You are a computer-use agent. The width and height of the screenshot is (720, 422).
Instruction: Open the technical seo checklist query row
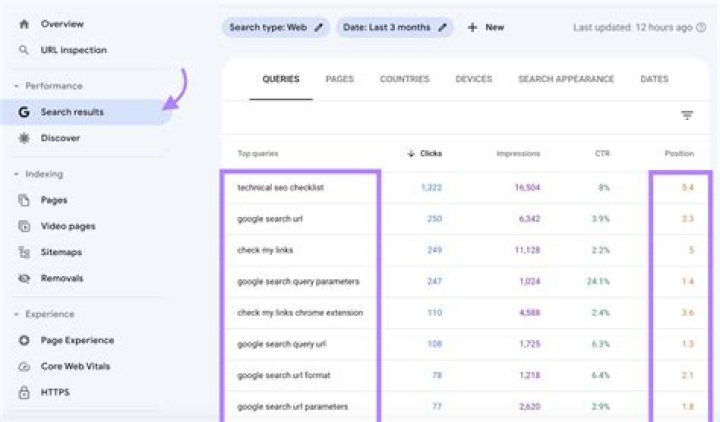(x=280, y=188)
